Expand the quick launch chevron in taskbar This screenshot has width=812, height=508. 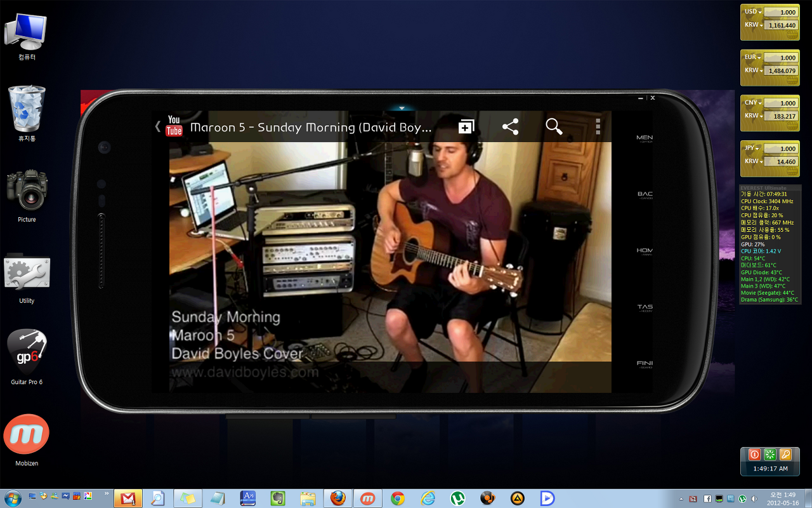(106, 493)
